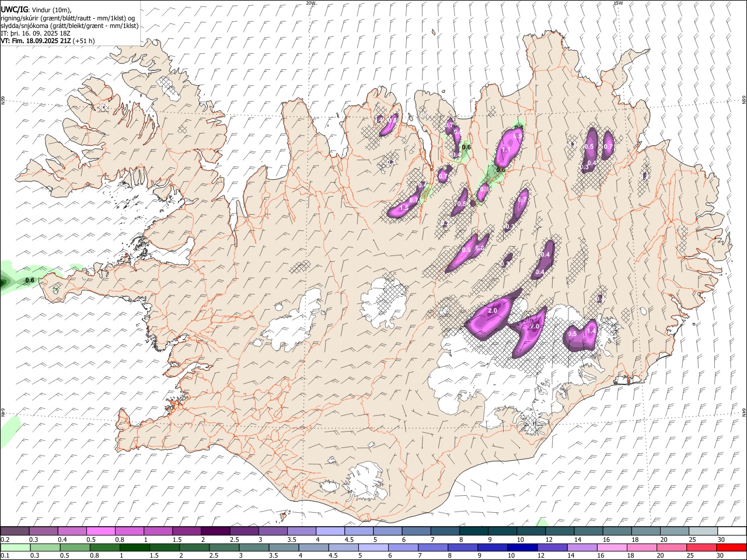The image size is (747, 560).
Task: Click the 'rigning/skúrir' legend description line
Action: (68, 18)
